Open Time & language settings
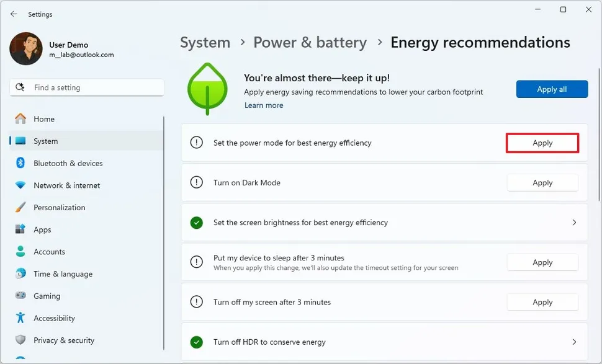 (19, 273)
